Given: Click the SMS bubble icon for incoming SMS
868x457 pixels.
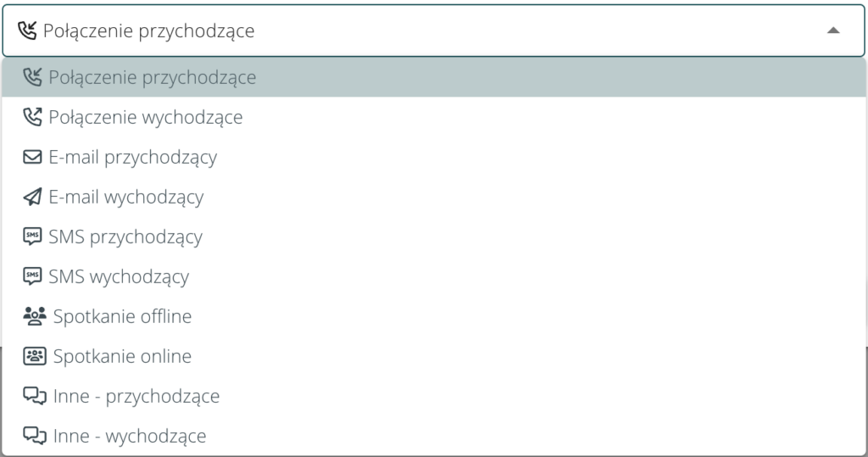Looking at the screenshot, I should (x=32, y=237).
